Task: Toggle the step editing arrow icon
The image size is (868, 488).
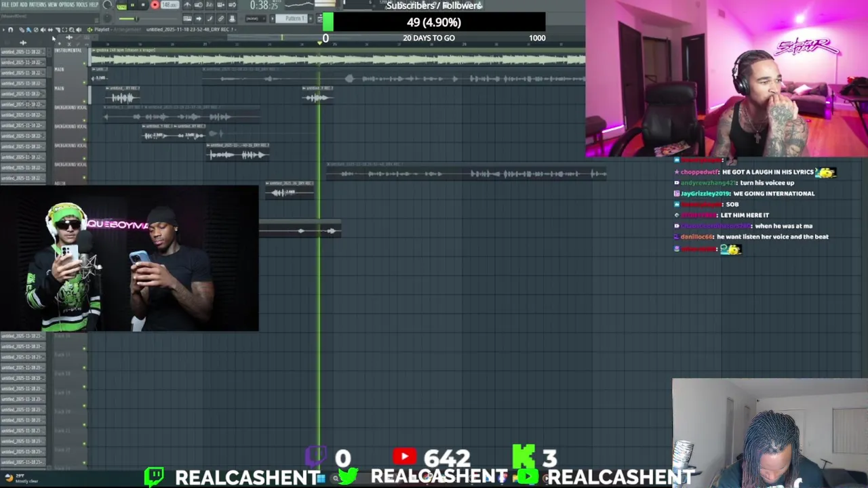Action: 199,18
